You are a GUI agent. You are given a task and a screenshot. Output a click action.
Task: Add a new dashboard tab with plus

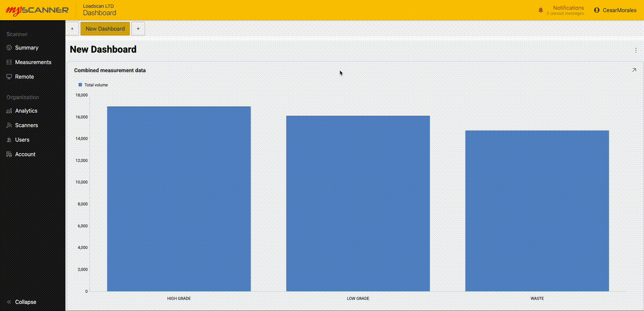tap(138, 28)
